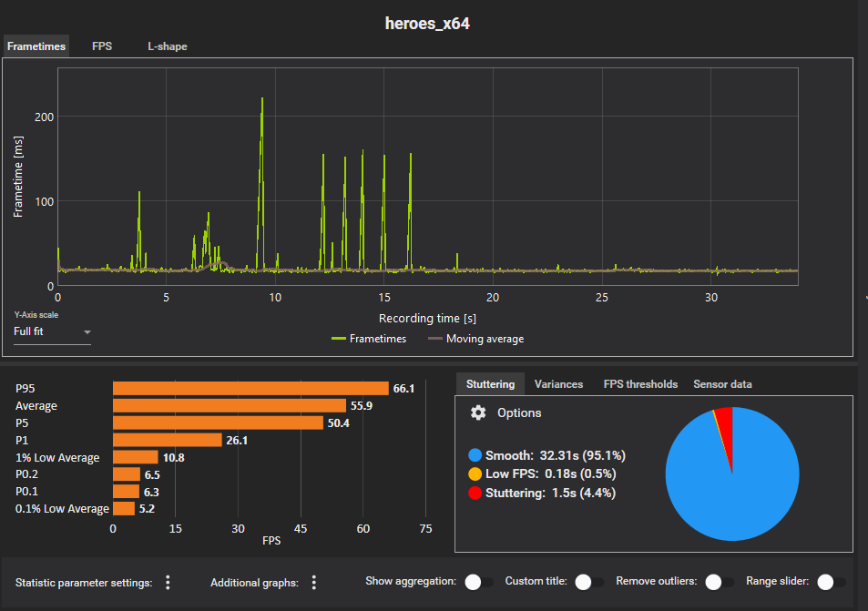
Task: Open the Y-Axis scale Full fit dropdown
Action: 52,331
